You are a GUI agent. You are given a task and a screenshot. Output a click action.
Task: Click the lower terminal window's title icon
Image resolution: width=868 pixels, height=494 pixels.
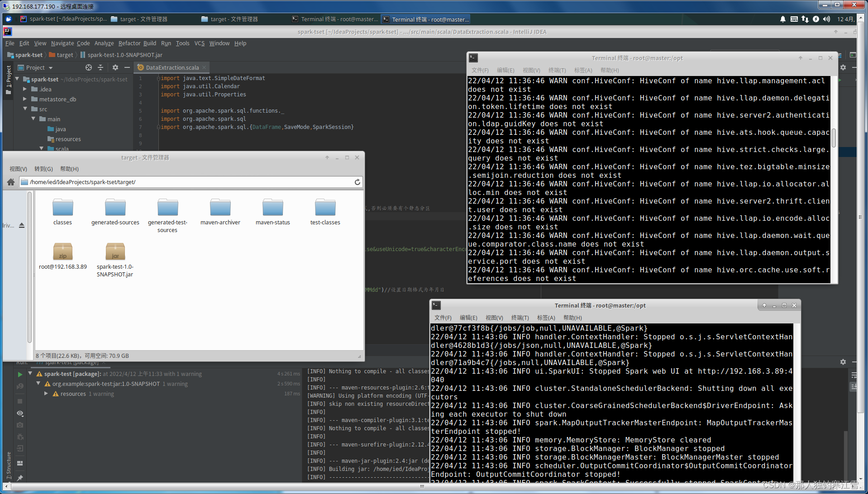[x=436, y=305]
